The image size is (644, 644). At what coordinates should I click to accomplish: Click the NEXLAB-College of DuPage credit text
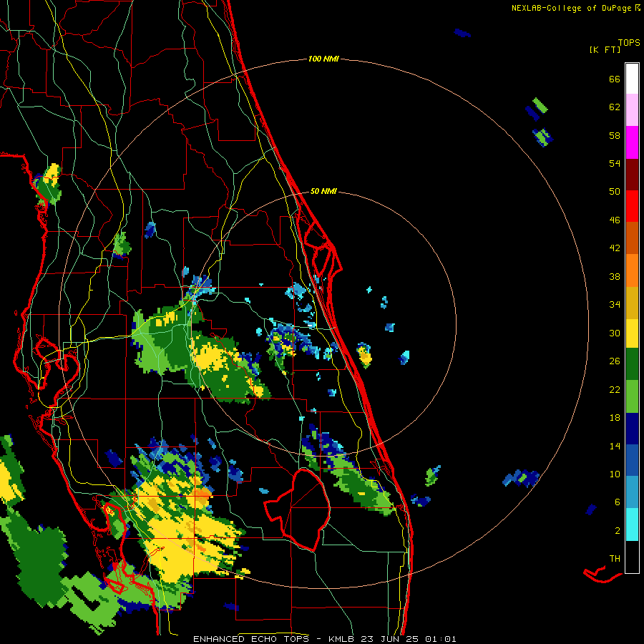tap(571, 8)
